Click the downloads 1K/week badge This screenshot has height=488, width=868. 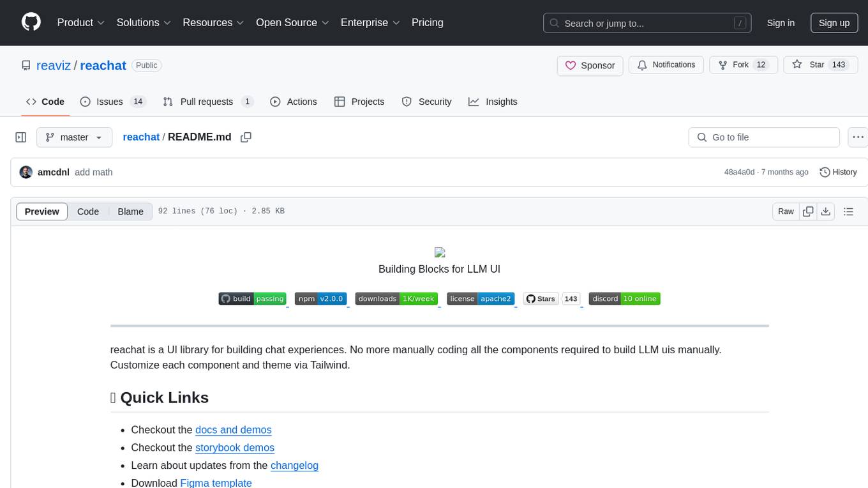tap(396, 298)
